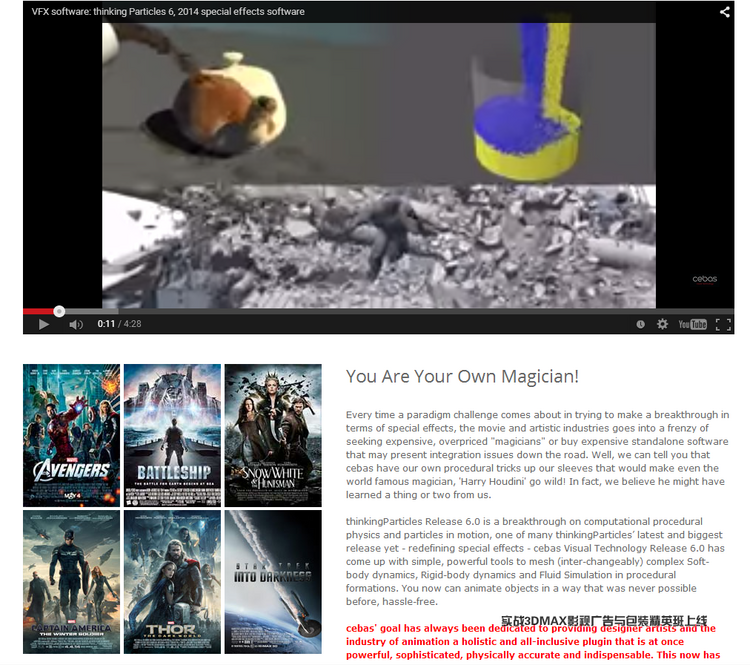This screenshot has height=665, width=750.
Task: Seek using the video progress scrubber
Action: (59, 311)
